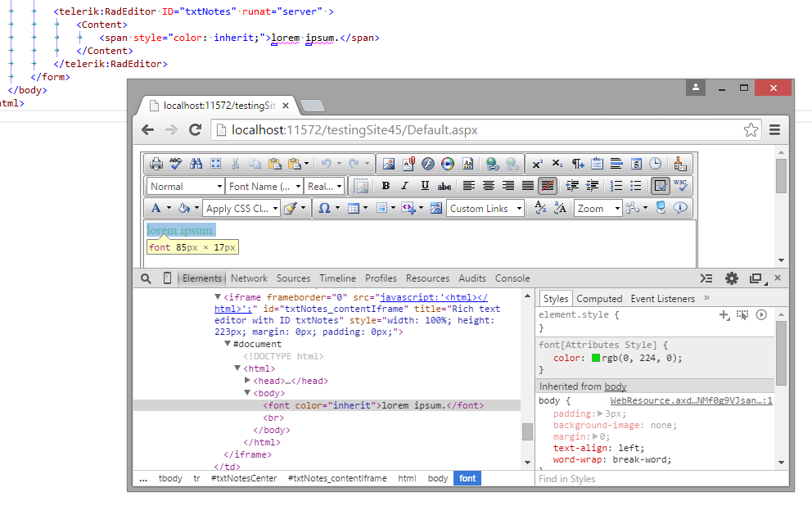
Task: Open the Computed styles tab
Action: tap(599, 299)
